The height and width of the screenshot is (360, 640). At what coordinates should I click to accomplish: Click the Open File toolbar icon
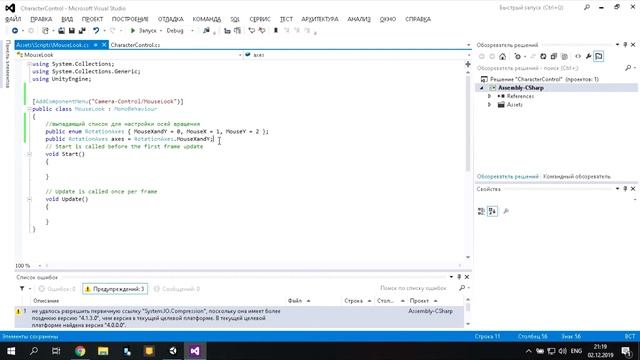(61, 31)
